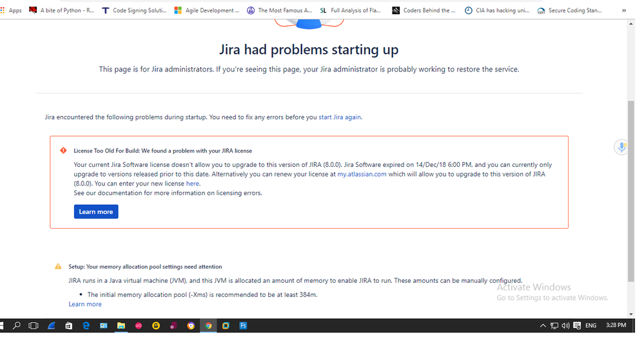Click the scrollbar up arrow
This screenshot has width=644, height=362.
[x=631, y=24]
